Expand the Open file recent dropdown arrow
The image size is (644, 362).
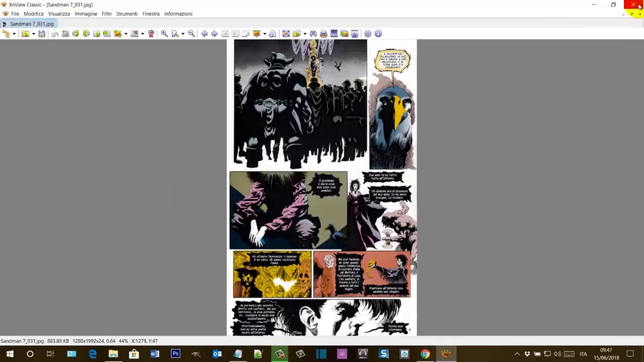[x=33, y=34]
